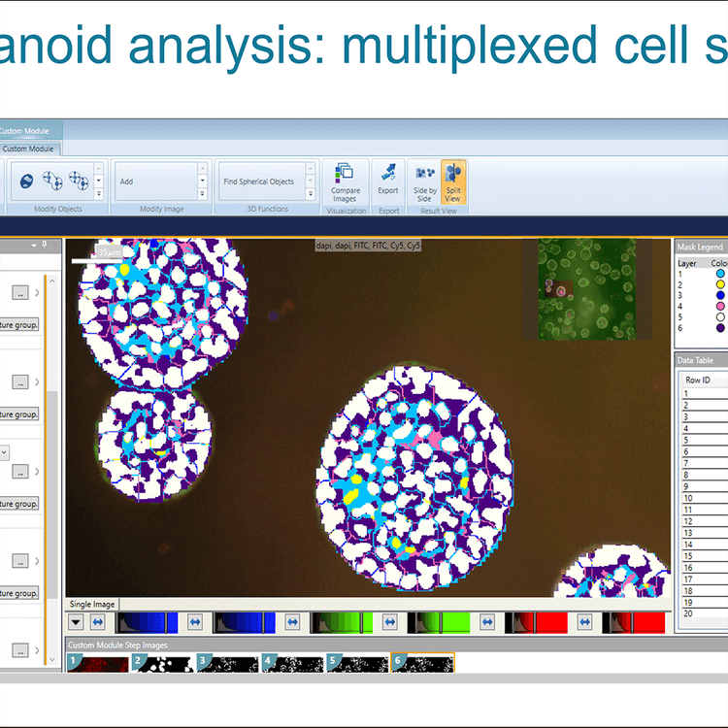Open the left panel header dropdown arrow
Screen dimensions: 728x728
tap(34, 245)
